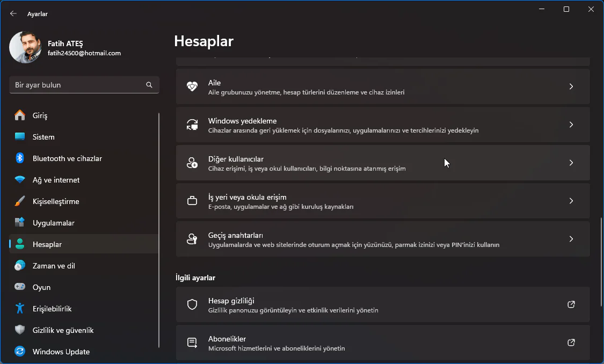Open Erişilebilirlik settings
The image size is (604, 364).
coord(51,309)
